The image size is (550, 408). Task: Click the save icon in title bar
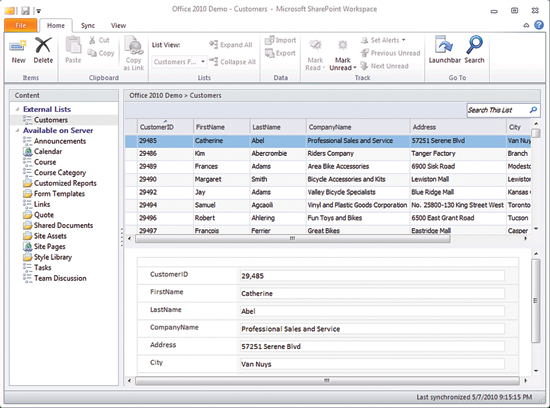25,11
